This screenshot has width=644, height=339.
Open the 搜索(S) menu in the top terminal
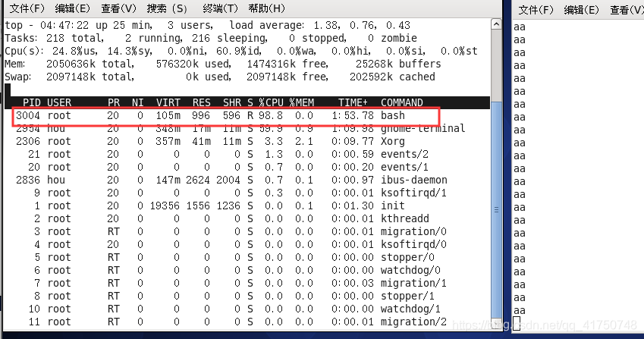pyautogui.click(x=167, y=8)
